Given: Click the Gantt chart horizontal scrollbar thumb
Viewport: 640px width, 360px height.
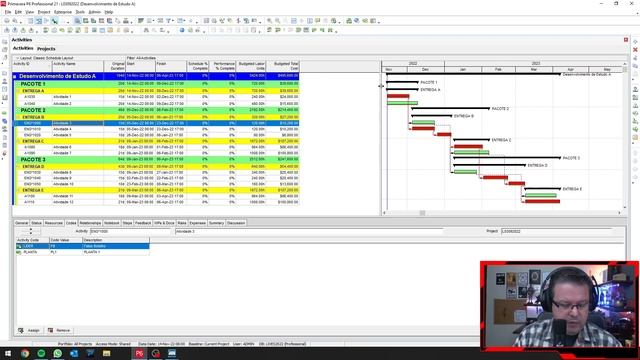Looking at the screenshot, I should [422, 213].
